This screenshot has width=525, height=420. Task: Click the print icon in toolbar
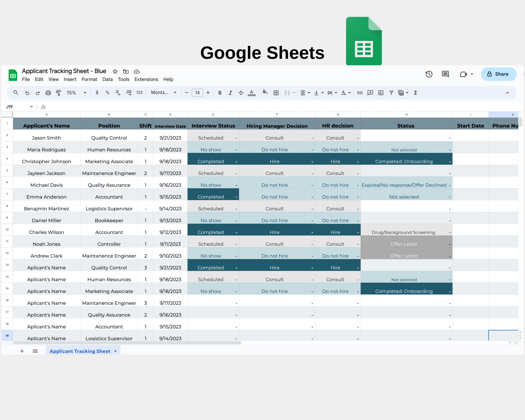48,93
